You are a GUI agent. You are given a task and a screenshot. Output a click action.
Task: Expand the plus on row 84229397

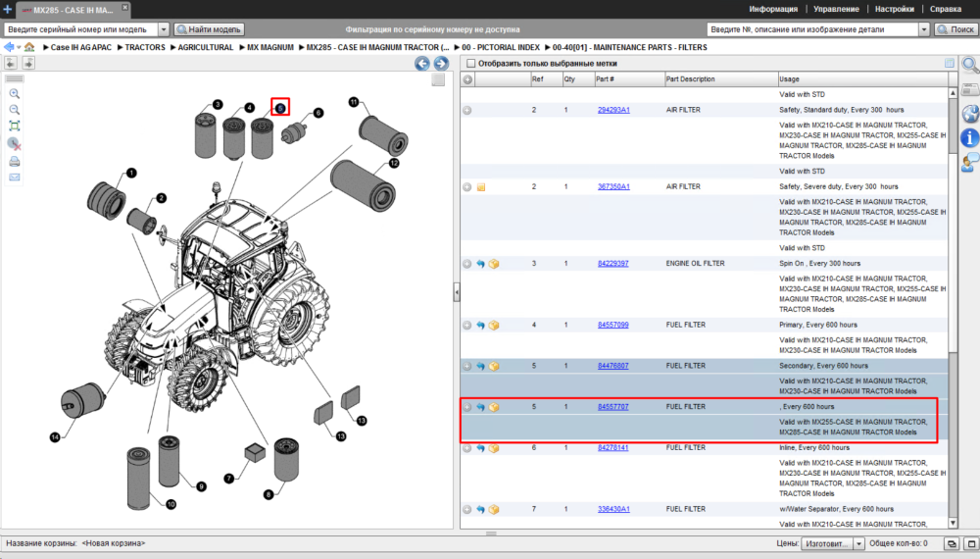pyautogui.click(x=466, y=264)
